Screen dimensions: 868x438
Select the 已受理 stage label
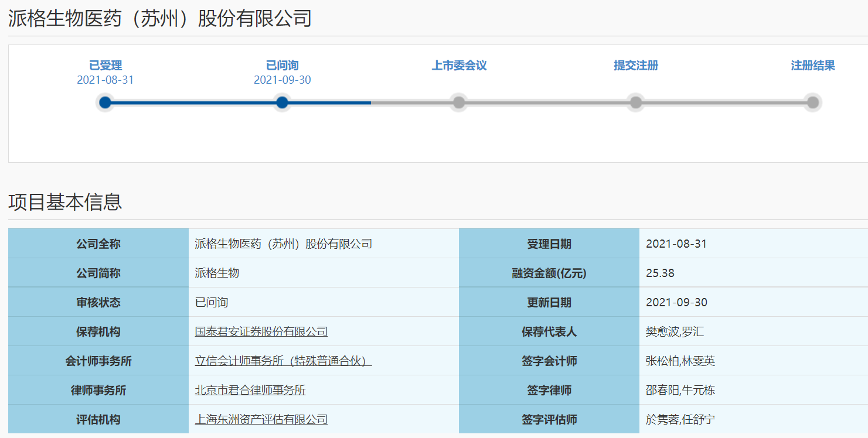coord(105,66)
